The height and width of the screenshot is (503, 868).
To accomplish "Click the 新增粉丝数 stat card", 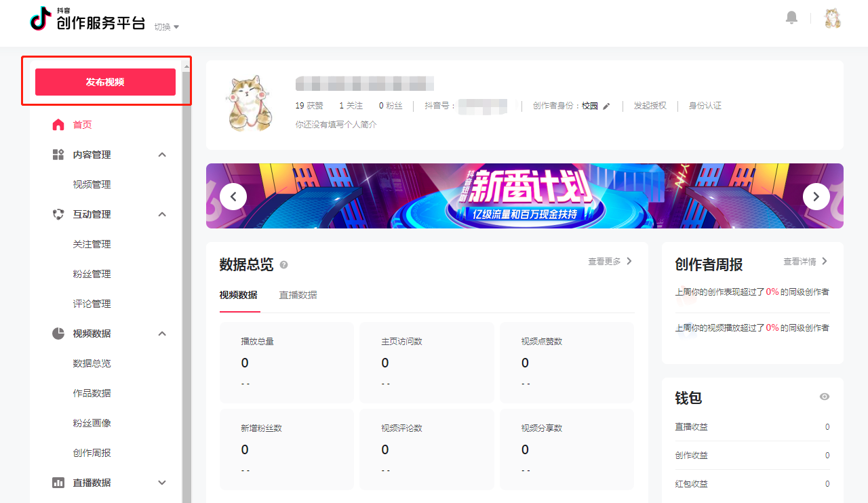I will (x=286, y=449).
